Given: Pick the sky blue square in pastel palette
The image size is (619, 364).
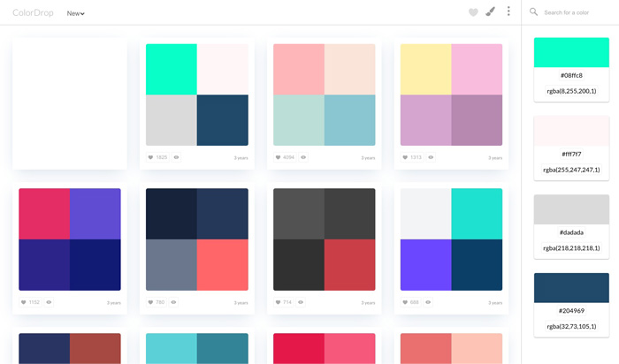Looking at the screenshot, I should pos(350,120).
